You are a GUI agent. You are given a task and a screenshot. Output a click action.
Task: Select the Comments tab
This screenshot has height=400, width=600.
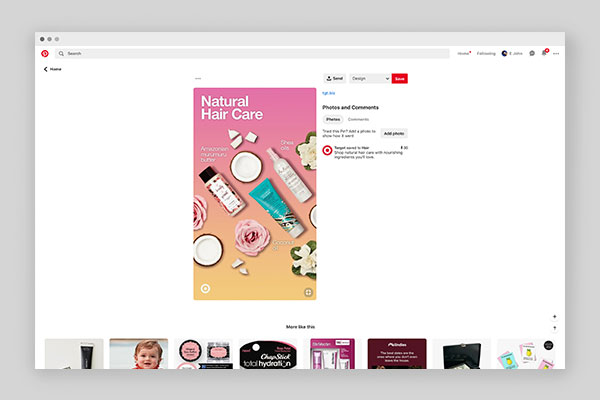(358, 119)
